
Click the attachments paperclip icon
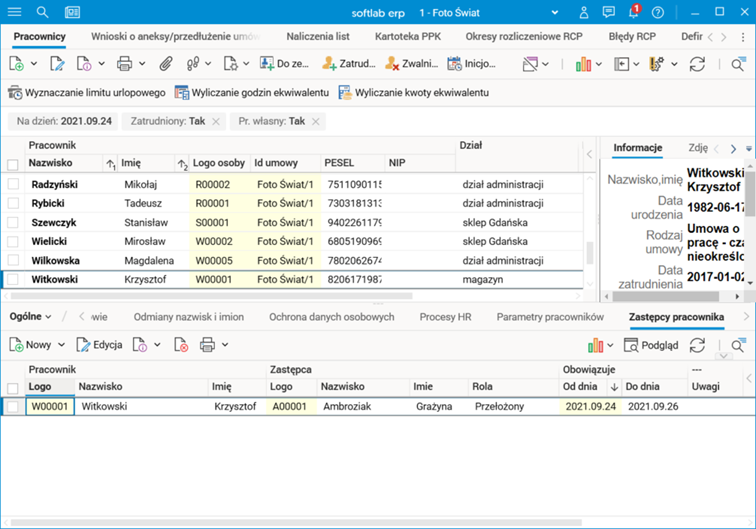pyautogui.click(x=166, y=63)
